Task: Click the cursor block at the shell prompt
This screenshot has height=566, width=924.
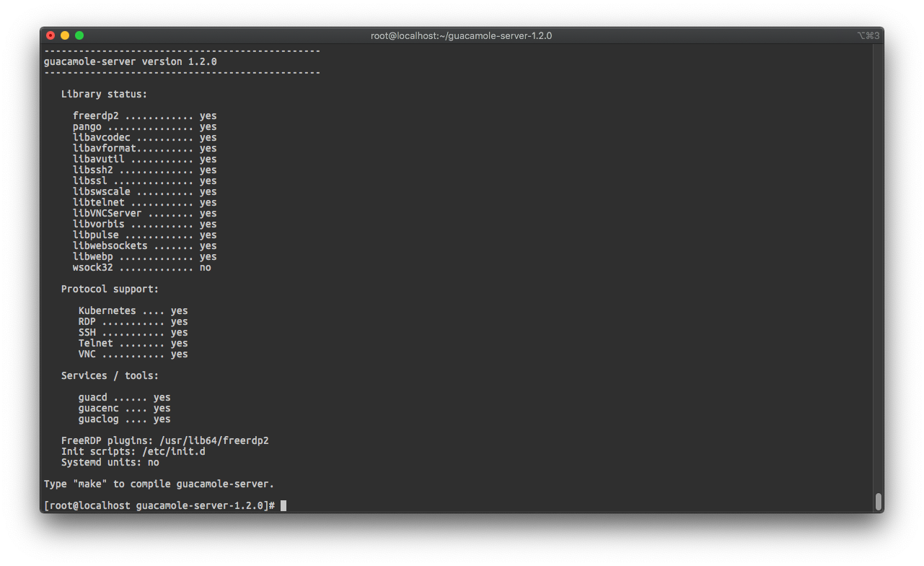Action: click(x=283, y=505)
